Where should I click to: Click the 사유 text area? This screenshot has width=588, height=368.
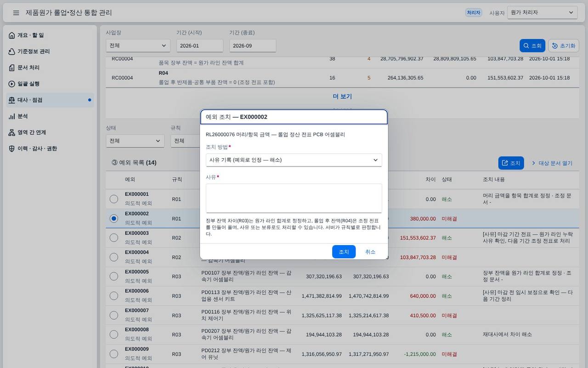294,198
